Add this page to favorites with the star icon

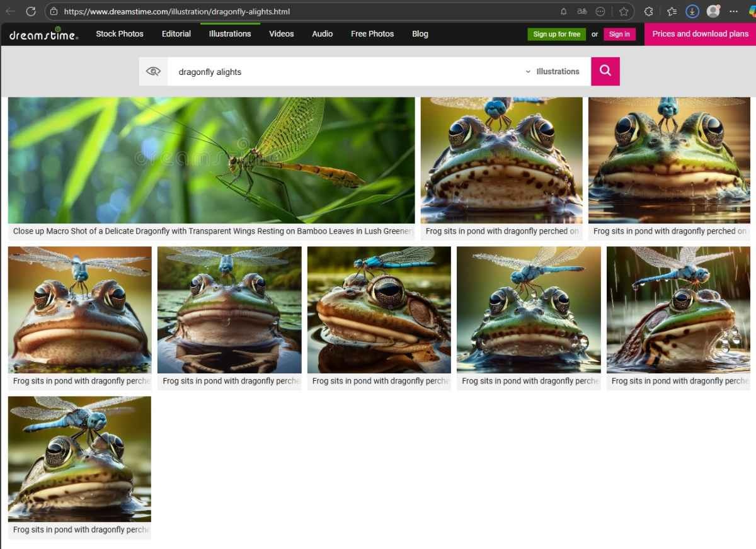pos(624,11)
